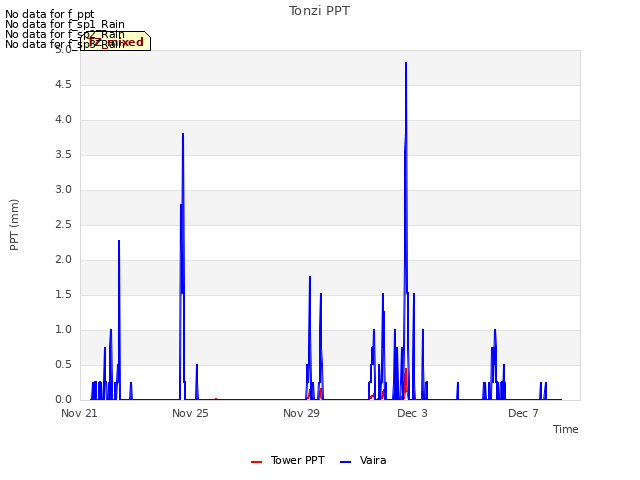
Task: Click the red Tower PPT legend swatch
Action: 256,462
